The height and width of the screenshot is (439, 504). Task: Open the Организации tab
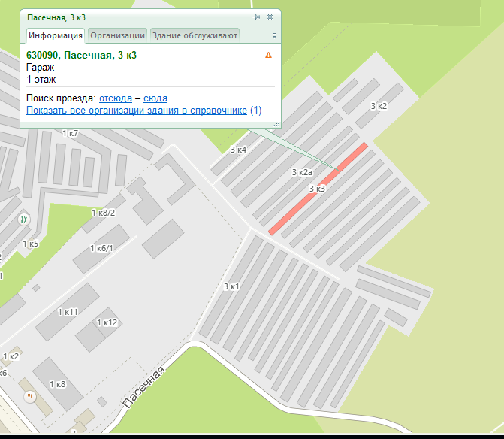(117, 35)
